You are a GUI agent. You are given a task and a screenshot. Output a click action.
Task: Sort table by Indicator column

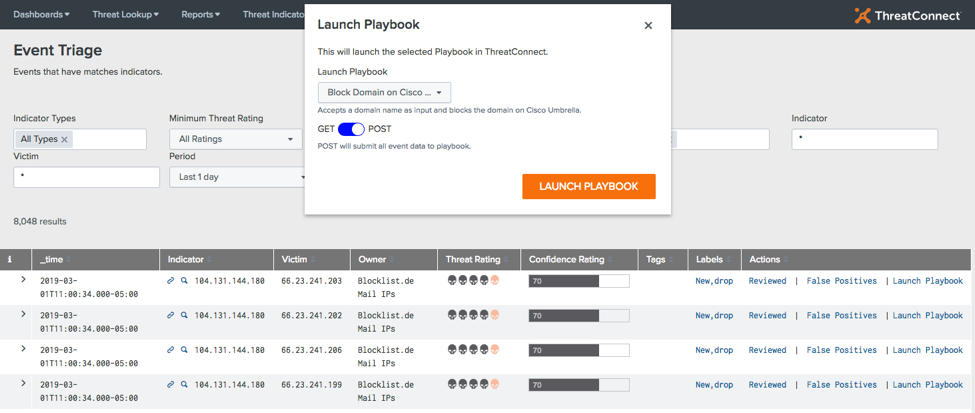coord(190,259)
